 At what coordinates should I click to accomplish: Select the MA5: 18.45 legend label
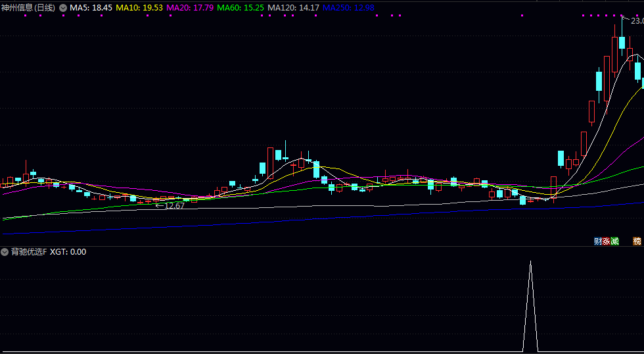point(91,7)
